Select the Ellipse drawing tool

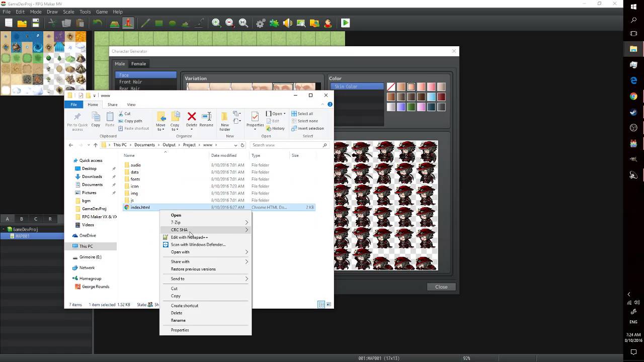173,23
